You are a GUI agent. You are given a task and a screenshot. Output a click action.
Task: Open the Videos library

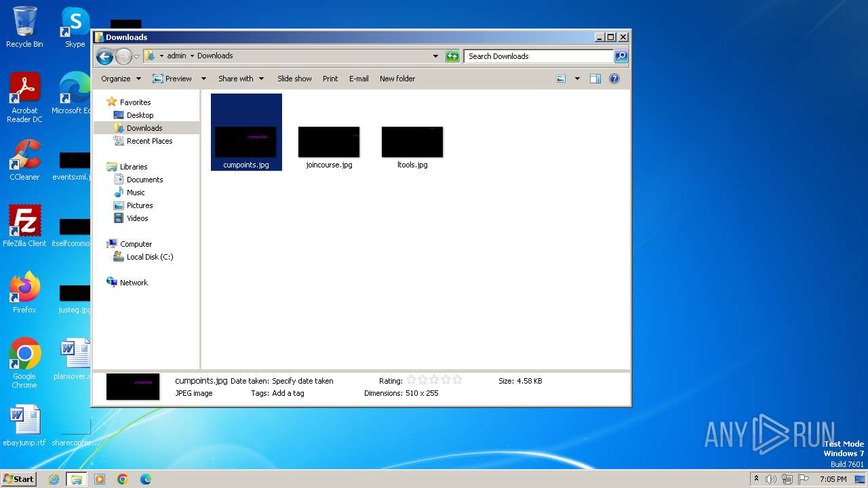tap(137, 218)
